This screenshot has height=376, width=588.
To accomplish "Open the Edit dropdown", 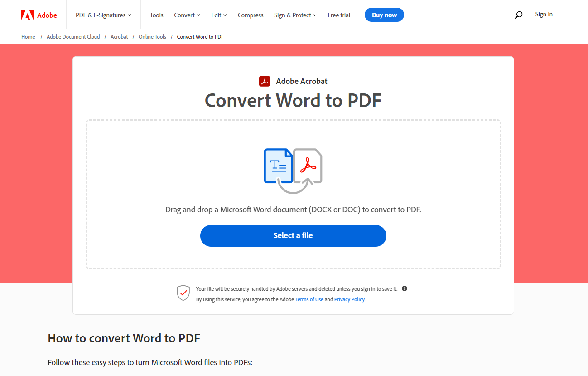I will 219,15.
